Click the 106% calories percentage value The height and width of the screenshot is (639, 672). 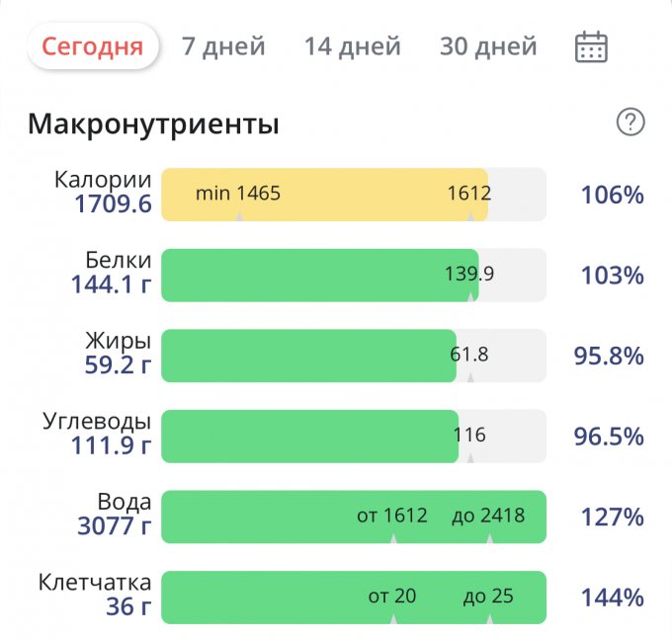tap(612, 195)
